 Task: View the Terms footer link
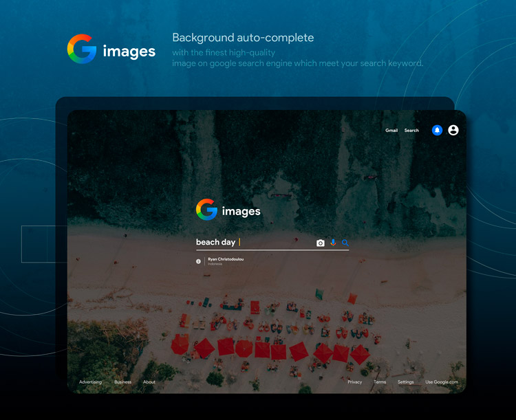[x=380, y=382]
